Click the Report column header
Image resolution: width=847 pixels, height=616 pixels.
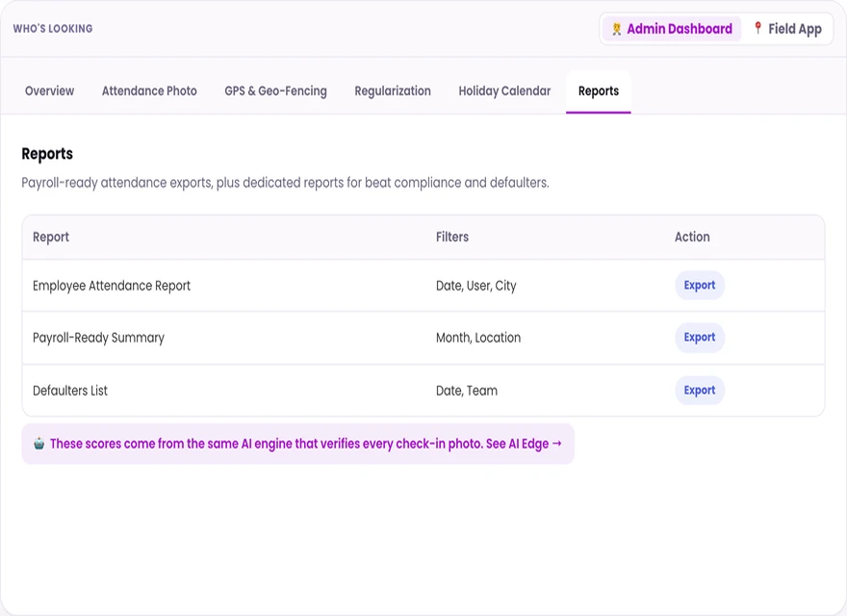tap(51, 237)
